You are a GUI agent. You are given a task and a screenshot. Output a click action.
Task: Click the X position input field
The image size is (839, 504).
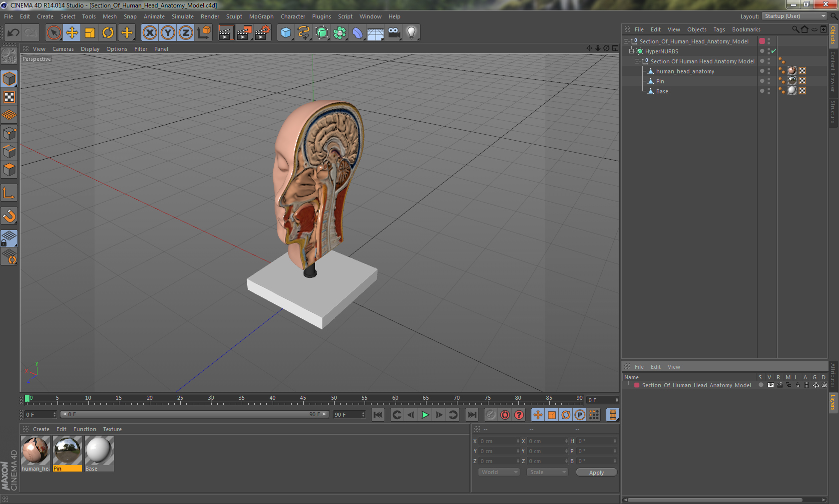pos(499,441)
